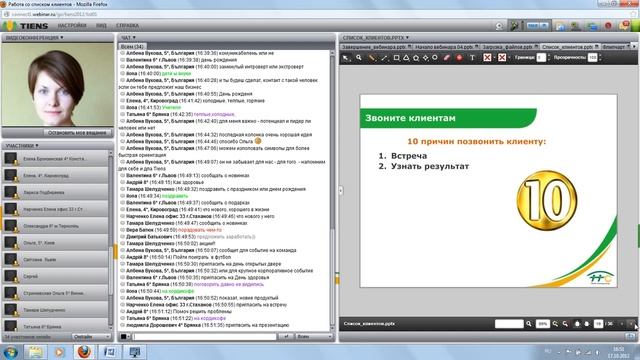Click the slide zoom percentage field
The height and width of the screenshot is (360, 640).
tap(542, 324)
